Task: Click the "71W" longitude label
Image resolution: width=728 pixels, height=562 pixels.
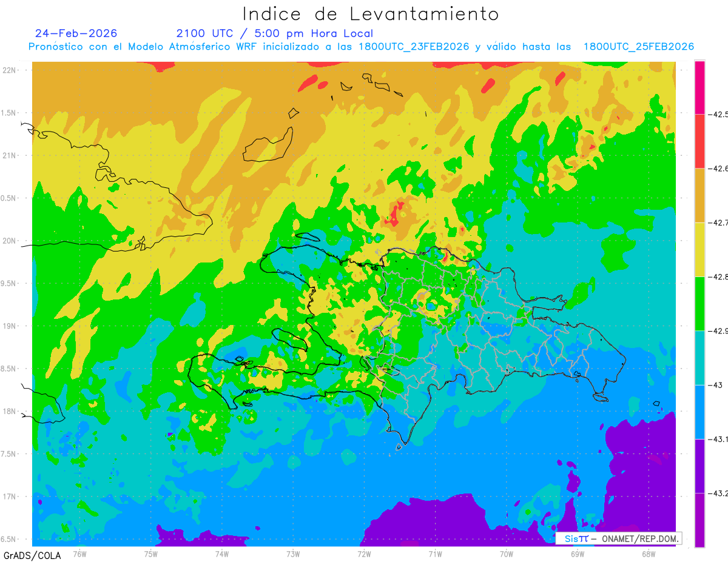Action: pyautogui.click(x=435, y=553)
